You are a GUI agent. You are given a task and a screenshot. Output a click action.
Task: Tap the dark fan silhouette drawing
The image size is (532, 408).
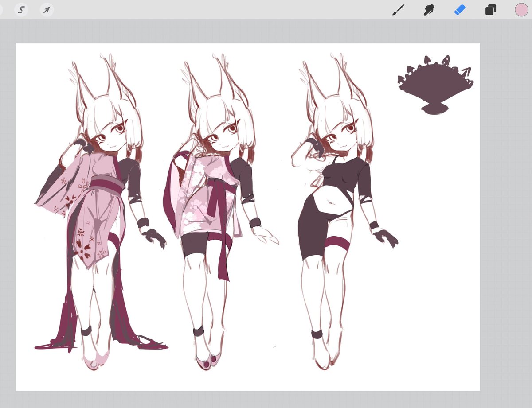[436, 85]
